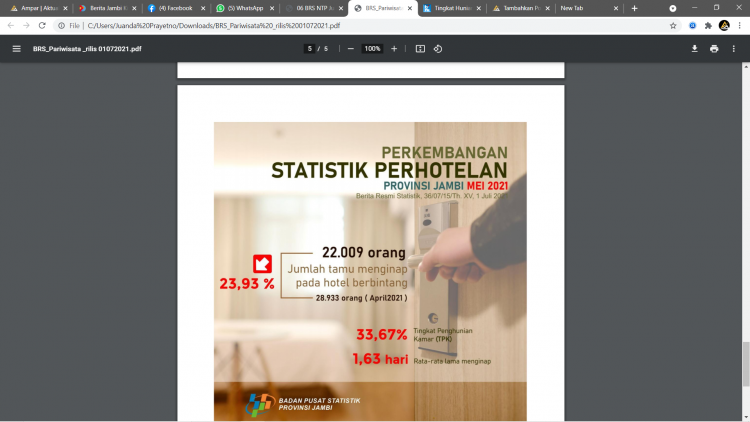The width and height of the screenshot is (750, 422).
Task: Print the PDF document
Action: tap(714, 48)
